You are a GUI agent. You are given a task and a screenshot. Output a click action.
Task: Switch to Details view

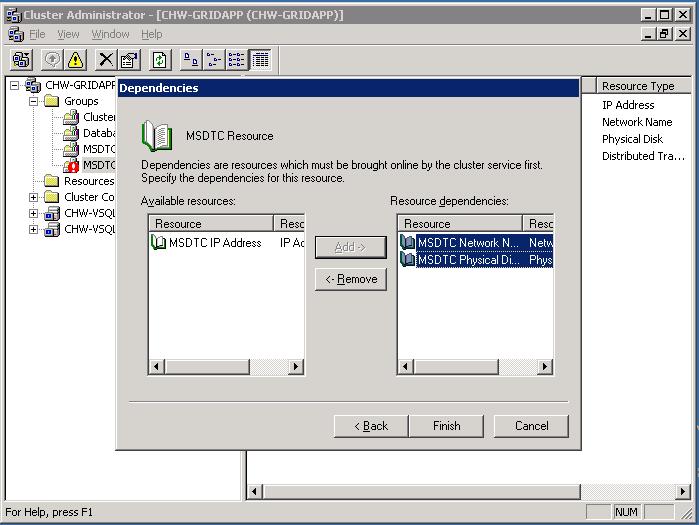[x=260, y=59]
